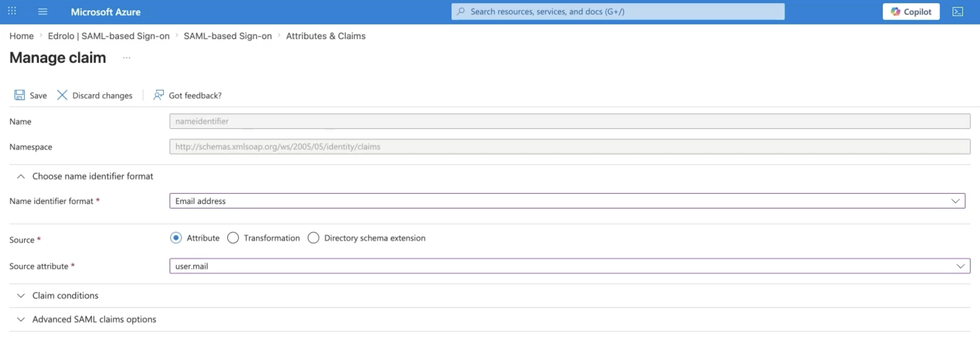This screenshot has height=349, width=980.
Task: Open the more options ellipsis beside Manage claim
Action: pos(126,58)
